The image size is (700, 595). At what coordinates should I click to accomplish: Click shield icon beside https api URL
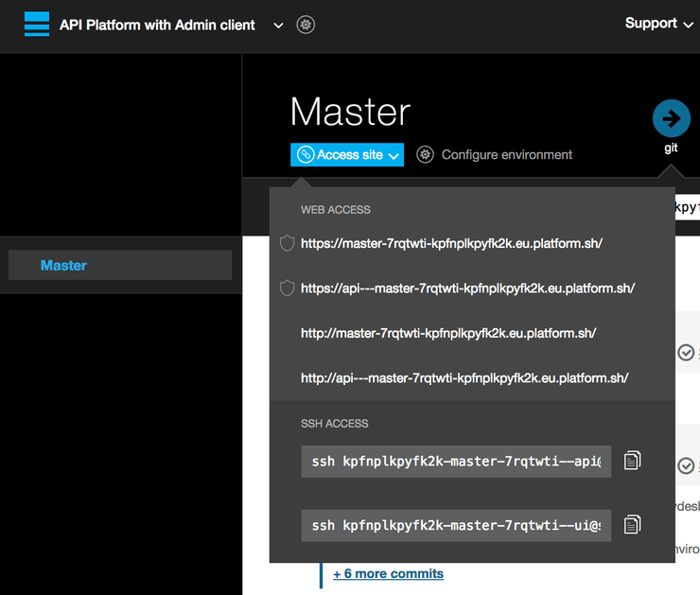coord(287,289)
